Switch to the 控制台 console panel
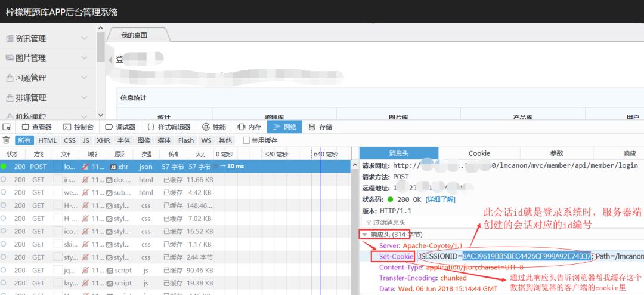Viewport: 644px width, 295px height. pyautogui.click(x=79, y=127)
